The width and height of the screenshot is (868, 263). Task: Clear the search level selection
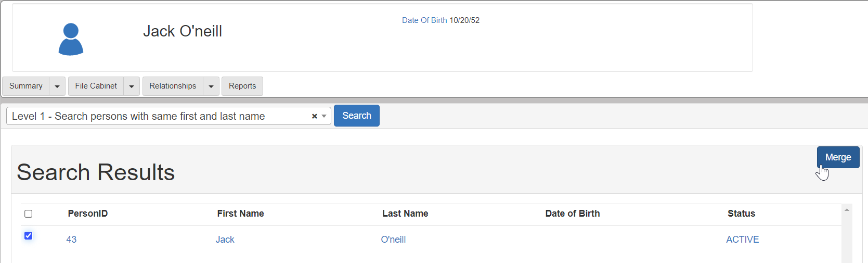(314, 116)
